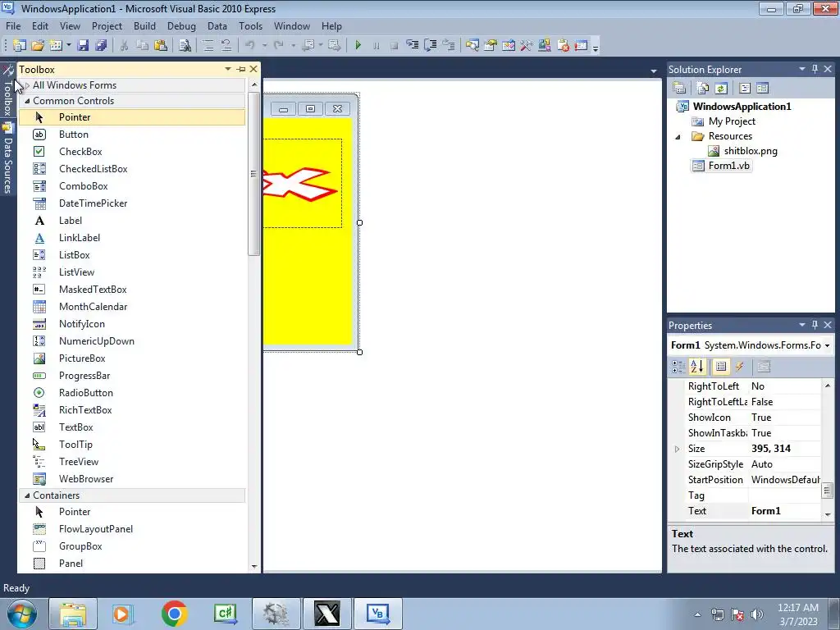This screenshot has height=630, width=840.
Task: Click View Designer in Solution Explorer
Action: pos(763,88)
